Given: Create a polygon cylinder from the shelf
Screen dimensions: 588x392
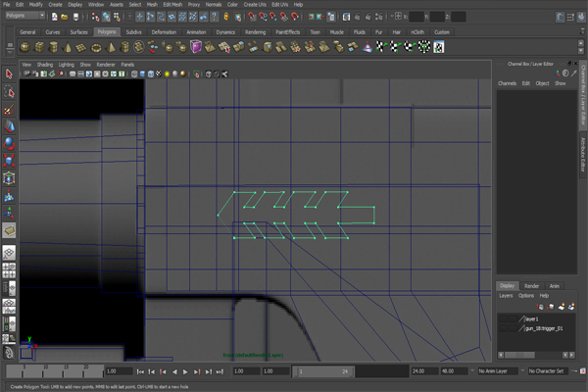Looking at the screenshot, I should coord(53,47).
